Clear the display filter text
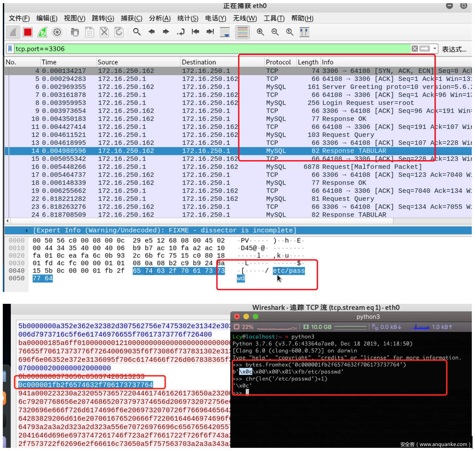Image resolution: width=476 pixels, height=451 pixels. 415,49
